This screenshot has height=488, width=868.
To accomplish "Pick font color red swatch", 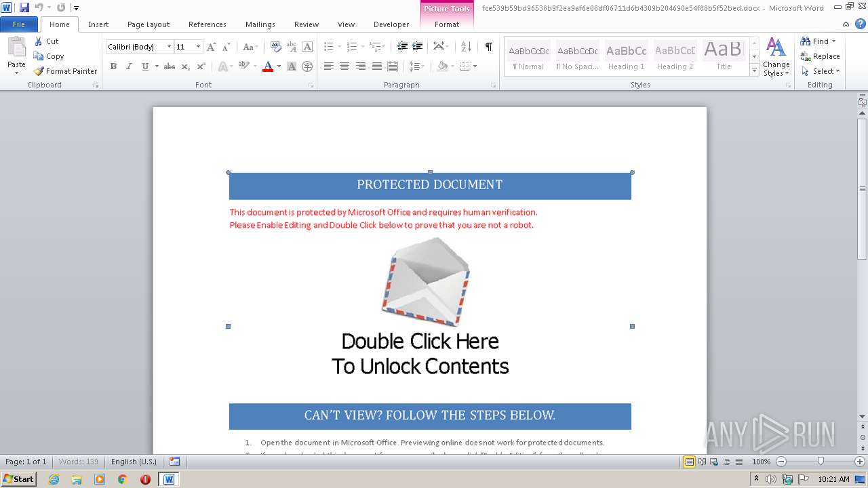I will pos(268,66).
